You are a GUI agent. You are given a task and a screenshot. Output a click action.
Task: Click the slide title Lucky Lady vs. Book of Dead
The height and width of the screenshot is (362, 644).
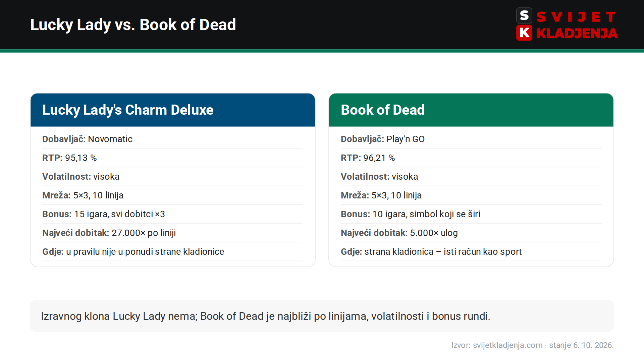point(133,25)
